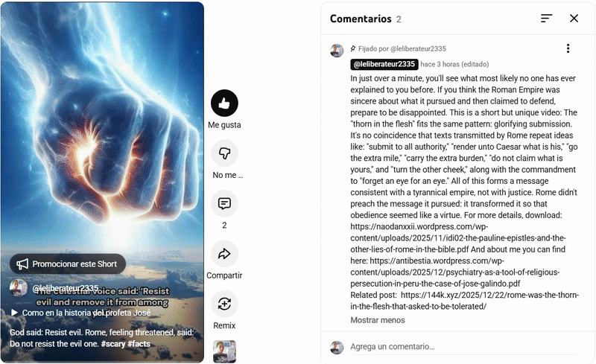Focus the Agrega un comentario field
596x364 pixels.
click(463, 347)
